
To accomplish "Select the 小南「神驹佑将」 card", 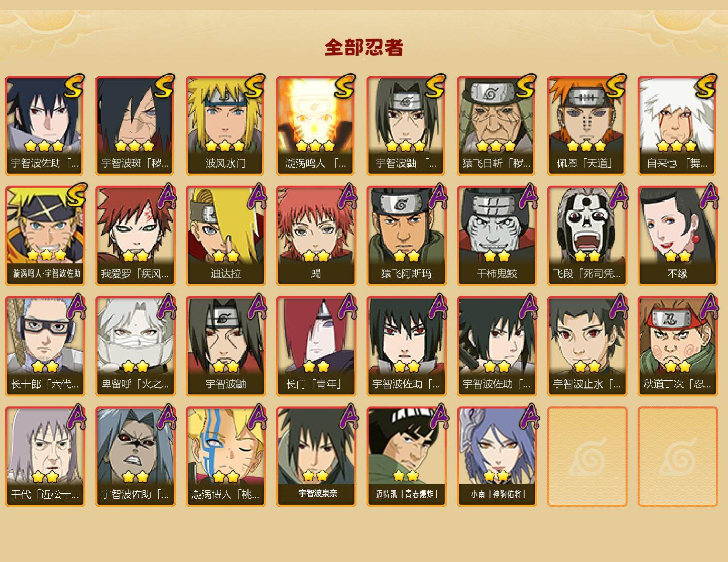I will tap(497, 457).
